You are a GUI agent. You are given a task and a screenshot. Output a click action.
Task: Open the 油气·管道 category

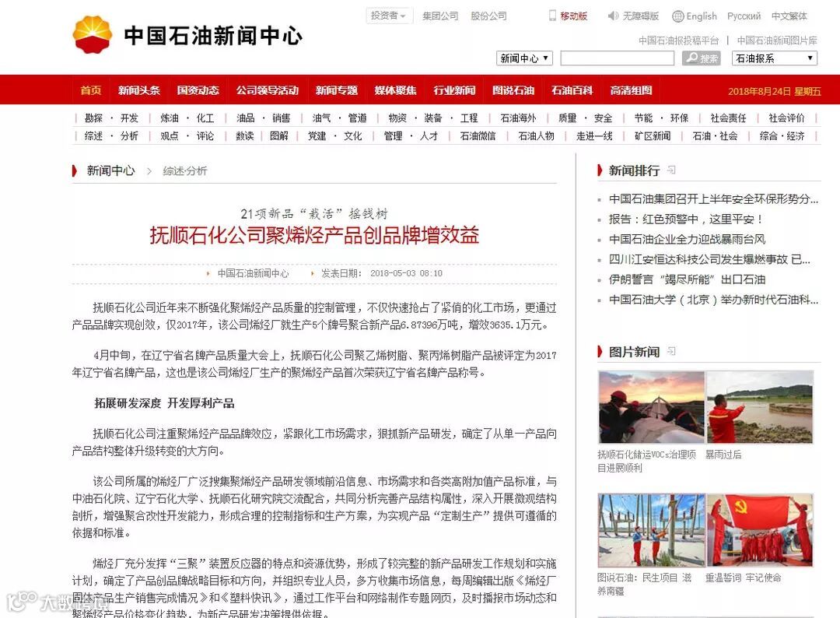(x=339, y=118)
